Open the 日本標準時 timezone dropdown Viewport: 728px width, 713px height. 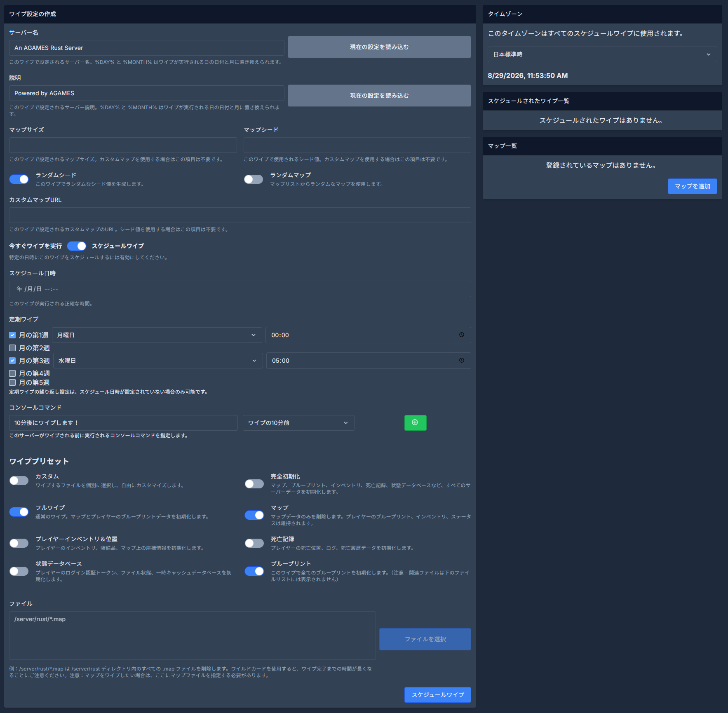(x=602, y=54)
